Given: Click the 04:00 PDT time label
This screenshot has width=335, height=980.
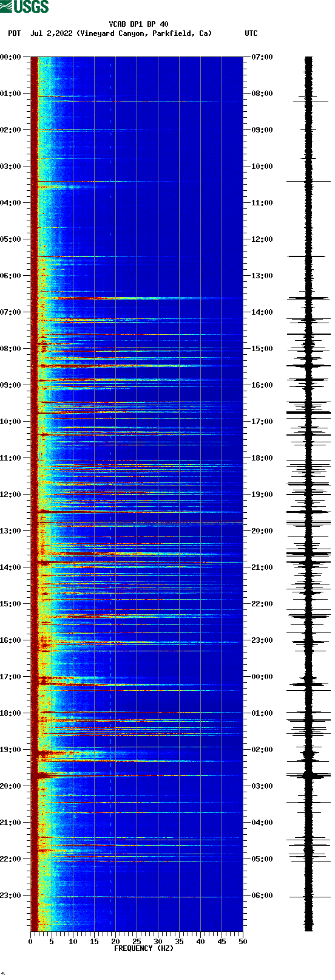Looking at the screenshot, I should tap(11, 203).
